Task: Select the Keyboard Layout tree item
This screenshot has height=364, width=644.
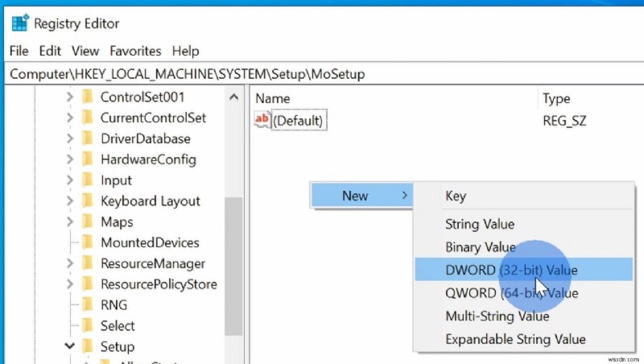Action: pyautogui.click(x=151, y=201)
